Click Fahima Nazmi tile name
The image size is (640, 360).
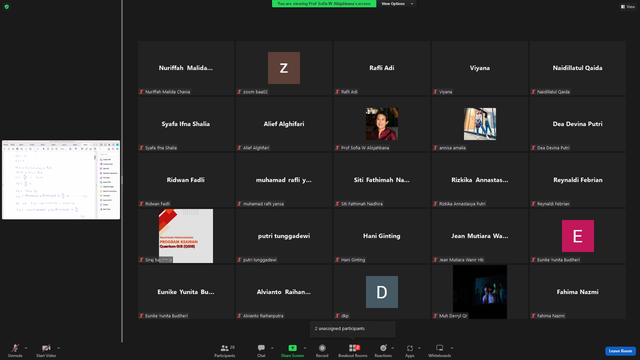coord(578,292)
